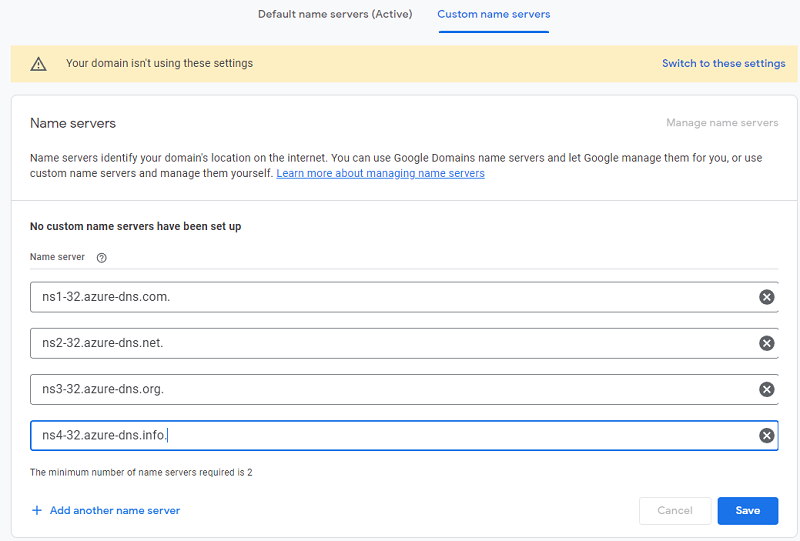This screenshot has height=541, width=800.
Task: Remove the ns1-32.azure-dns.com. name server entry
Action: click(766, 297)
